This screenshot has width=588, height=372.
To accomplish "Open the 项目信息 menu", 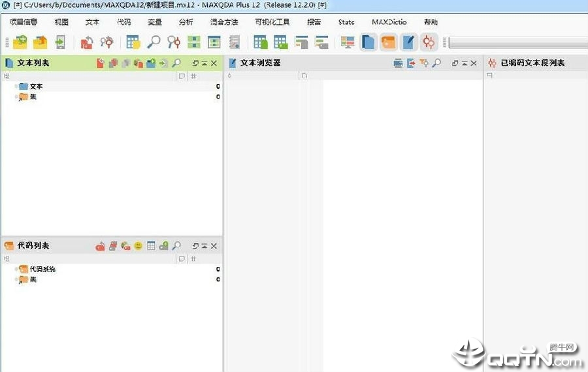I will (x=24, y=22).
